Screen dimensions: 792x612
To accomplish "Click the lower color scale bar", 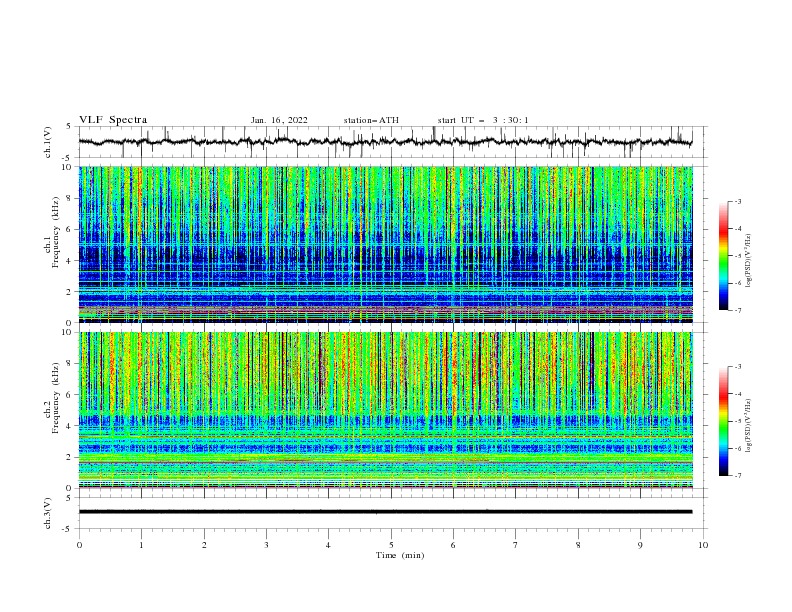I will point(723,421).
